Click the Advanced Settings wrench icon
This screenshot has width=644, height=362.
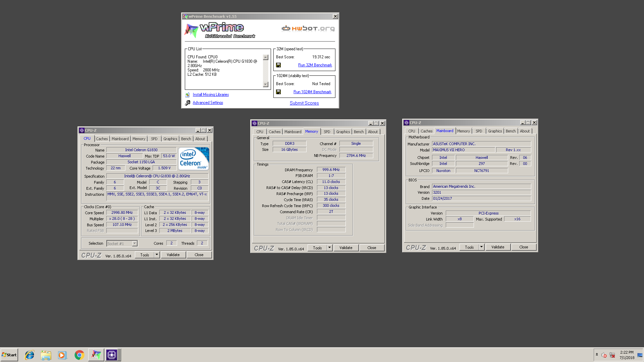pyautogui.click(x=187, y=103)
